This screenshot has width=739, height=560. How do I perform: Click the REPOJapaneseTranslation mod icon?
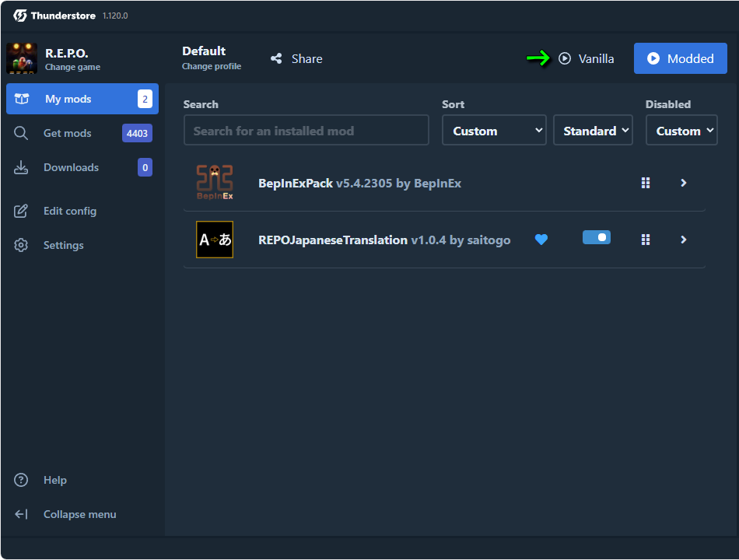point(215,240)
